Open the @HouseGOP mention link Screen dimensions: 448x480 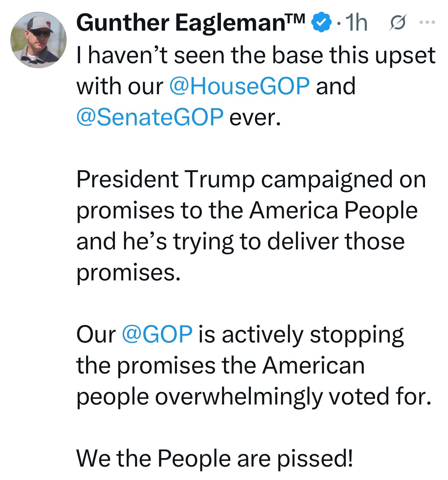coord(240,85)
